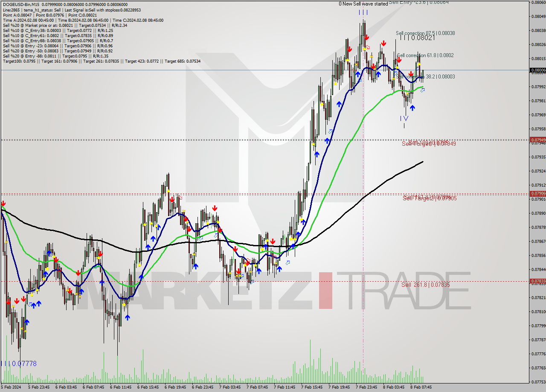Screen dimensions: 546x392
Task: Click the red 0.07949 price tag on axis
Action: tap(537, 140)
